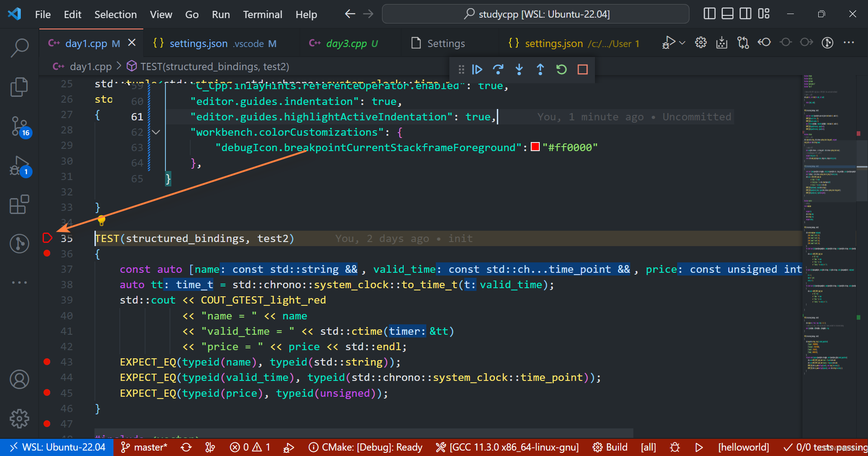This screenshot has width=868, height=456.
Task: Navigate back with the left arrow
Action: (x=350, y=14)
